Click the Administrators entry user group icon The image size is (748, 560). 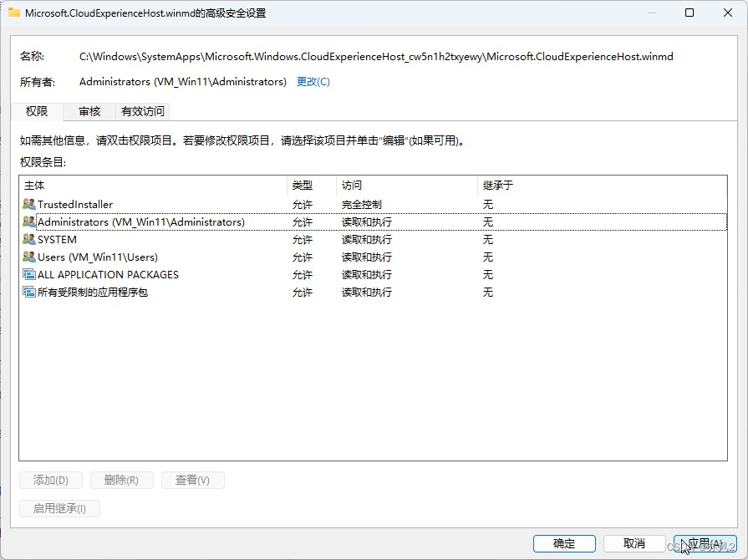pos(29,221)
